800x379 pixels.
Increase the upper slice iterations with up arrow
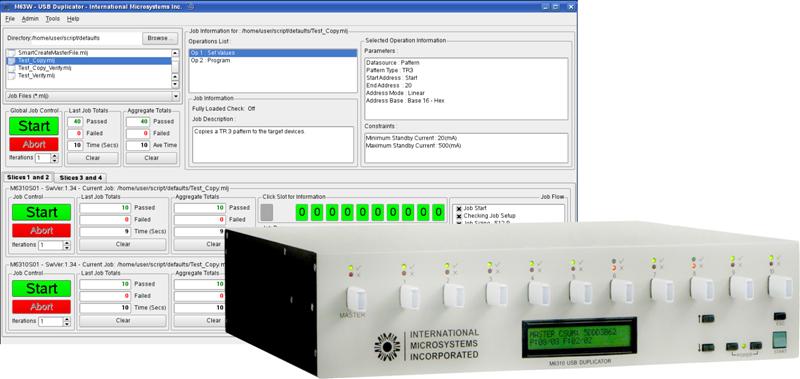66,243
